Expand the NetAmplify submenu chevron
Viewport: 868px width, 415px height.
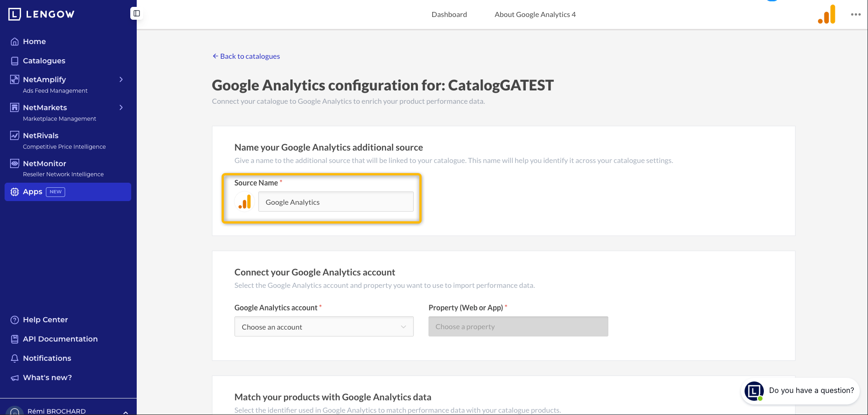(121, 79)
